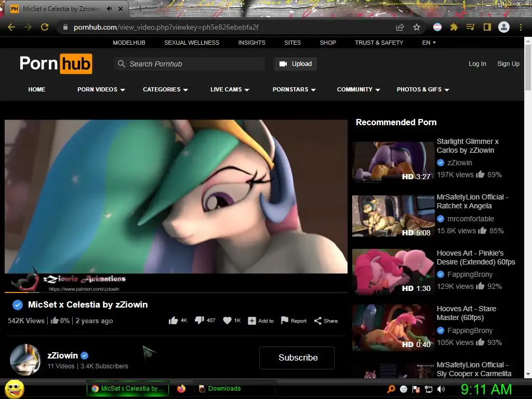The height and width of the screenshot is (399, 532).
Task: Expand the Porn Videos dropdown menu
Action: [101, 89]
